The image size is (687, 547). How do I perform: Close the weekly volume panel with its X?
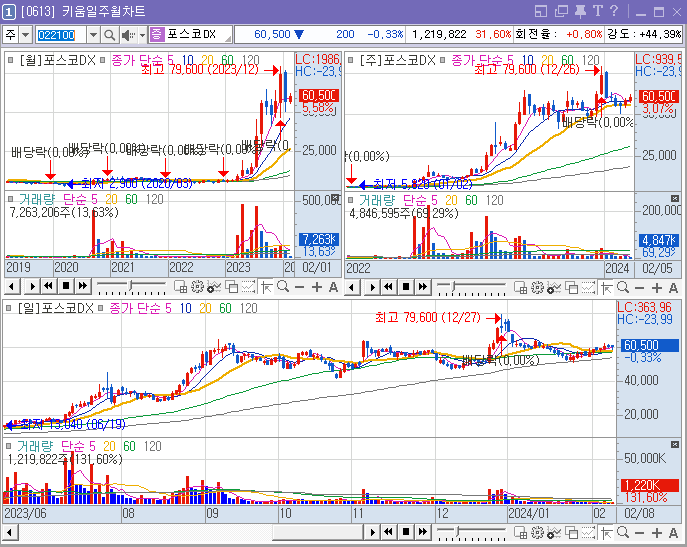(x=675, y=199)
